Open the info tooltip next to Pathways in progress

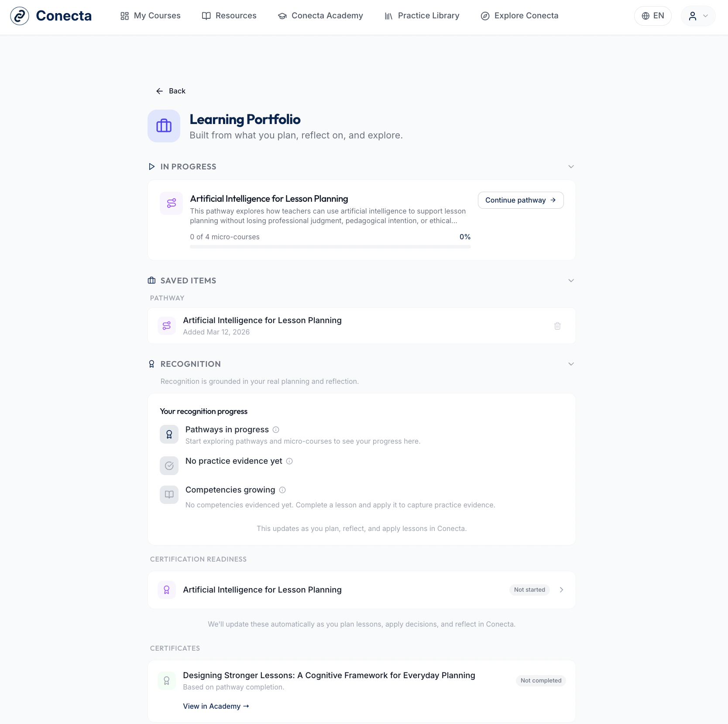276,430
